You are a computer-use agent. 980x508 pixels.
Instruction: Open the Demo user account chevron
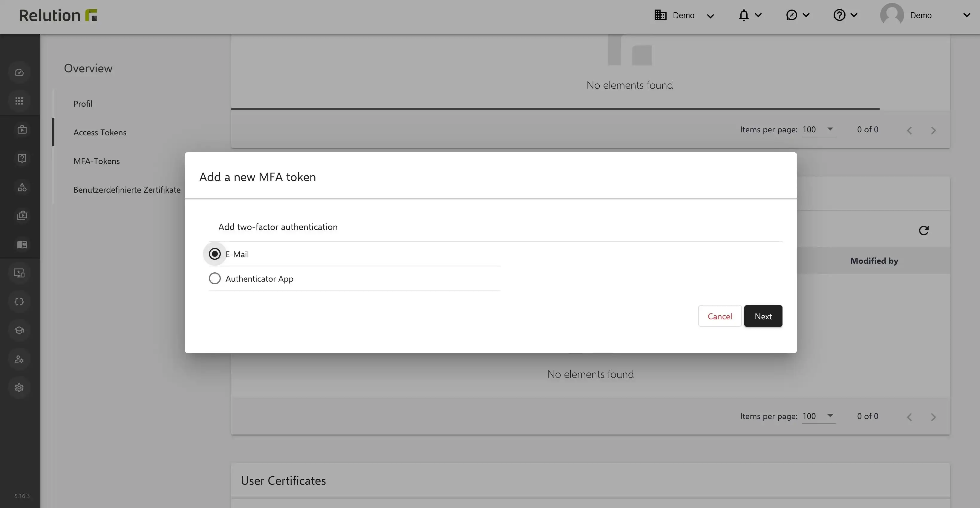tap(967, 15)
